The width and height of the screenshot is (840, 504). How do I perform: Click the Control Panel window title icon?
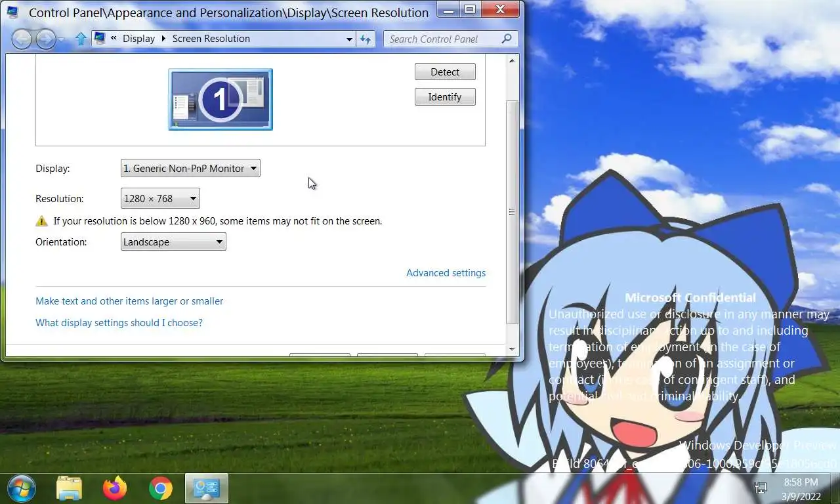click(12, 11)
